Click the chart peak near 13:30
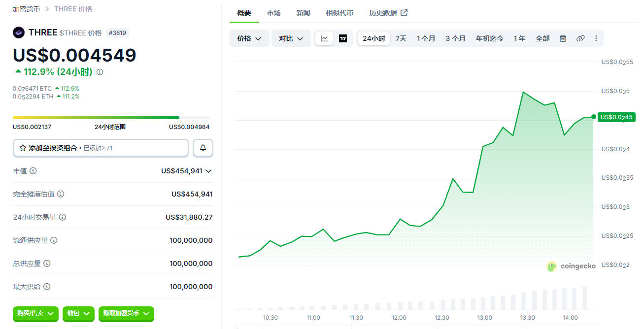The width and height of the screenshot is (644, 329). pyautogui.click(x=523, y=92)
